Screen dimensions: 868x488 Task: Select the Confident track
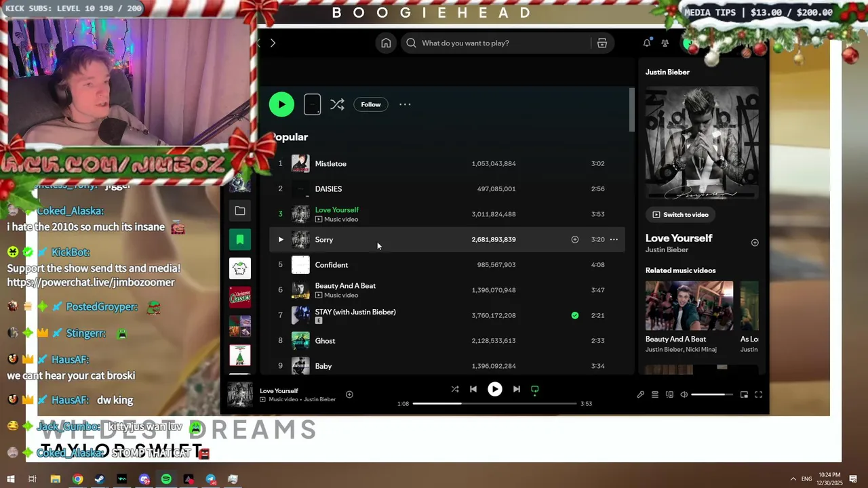pos(447,265)
